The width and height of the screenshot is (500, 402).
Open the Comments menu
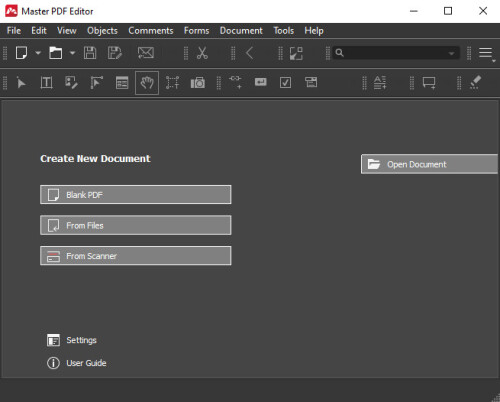pos(151,31)
